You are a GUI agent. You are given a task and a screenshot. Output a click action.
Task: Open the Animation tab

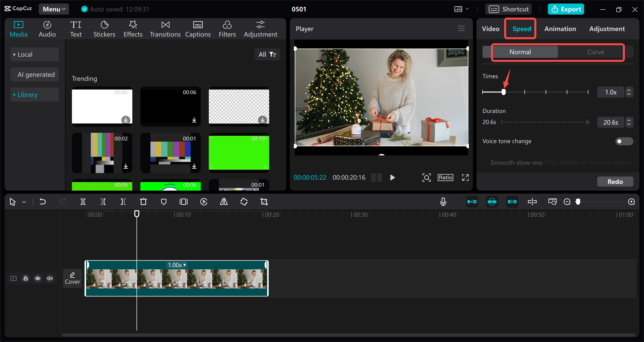pos(560,28)
